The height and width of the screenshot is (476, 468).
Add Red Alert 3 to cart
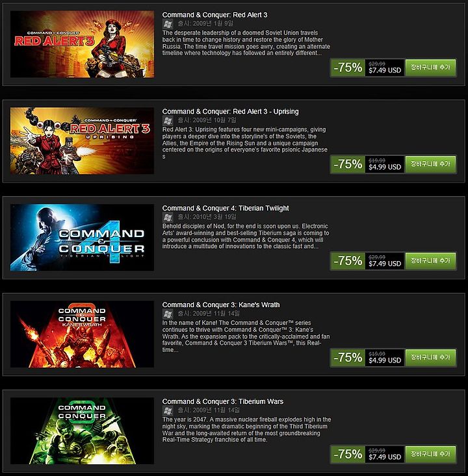(430, 68)
